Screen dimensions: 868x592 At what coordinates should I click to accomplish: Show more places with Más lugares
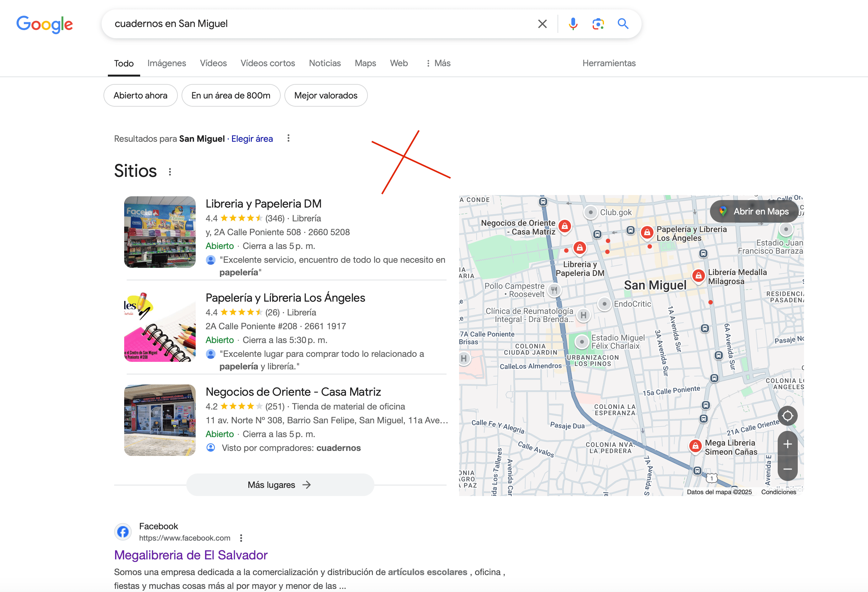tap(280, 485)
